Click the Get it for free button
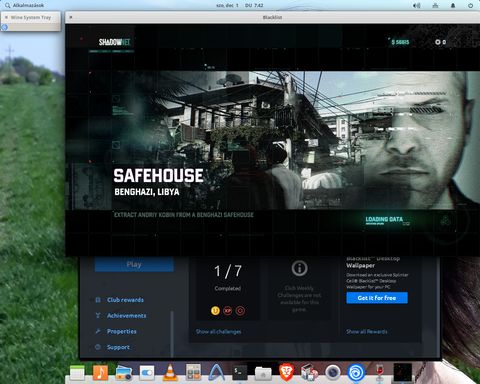480x384 pixels. 377,298
